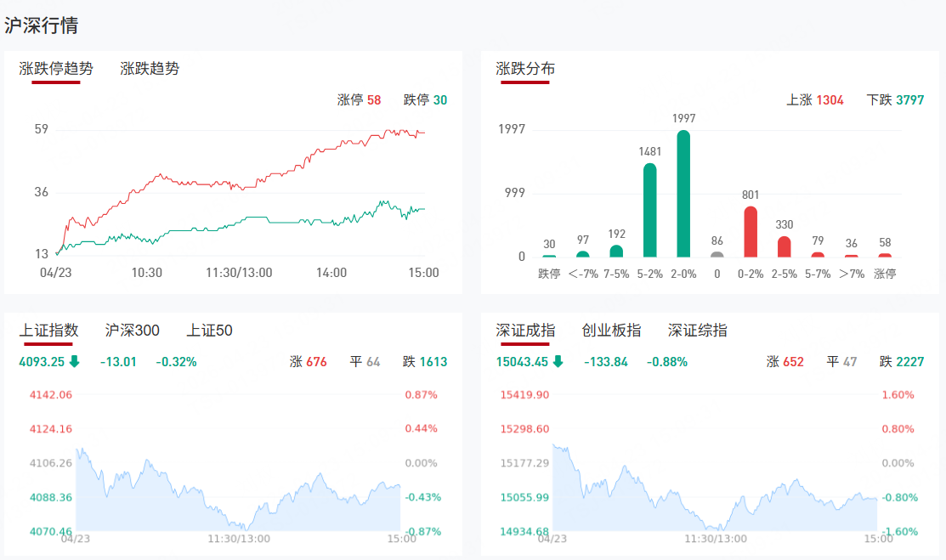Open the 沪深300 index tab

click(132, 331)
